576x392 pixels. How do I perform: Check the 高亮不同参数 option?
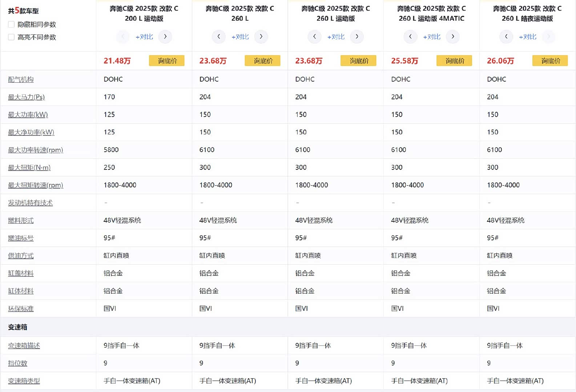point(11,37)
